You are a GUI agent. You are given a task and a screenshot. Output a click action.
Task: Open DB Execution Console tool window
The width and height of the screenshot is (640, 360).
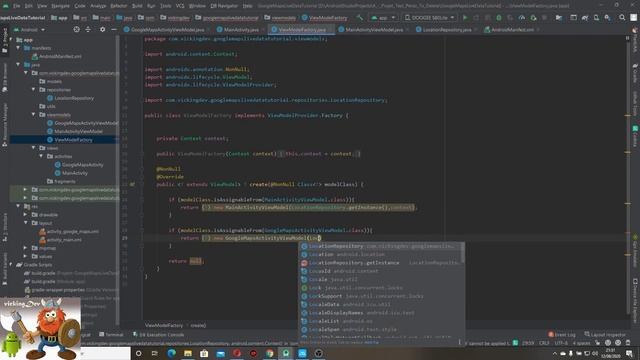[x=158, y=335]
